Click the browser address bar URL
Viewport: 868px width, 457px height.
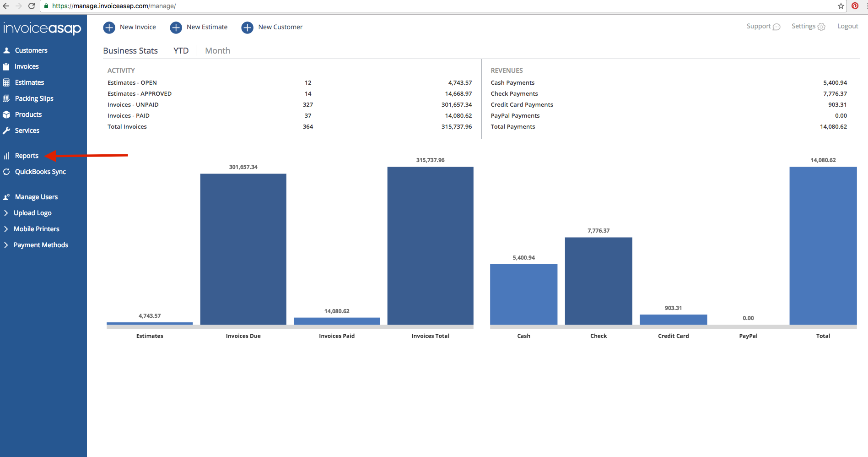click(114, 6)
